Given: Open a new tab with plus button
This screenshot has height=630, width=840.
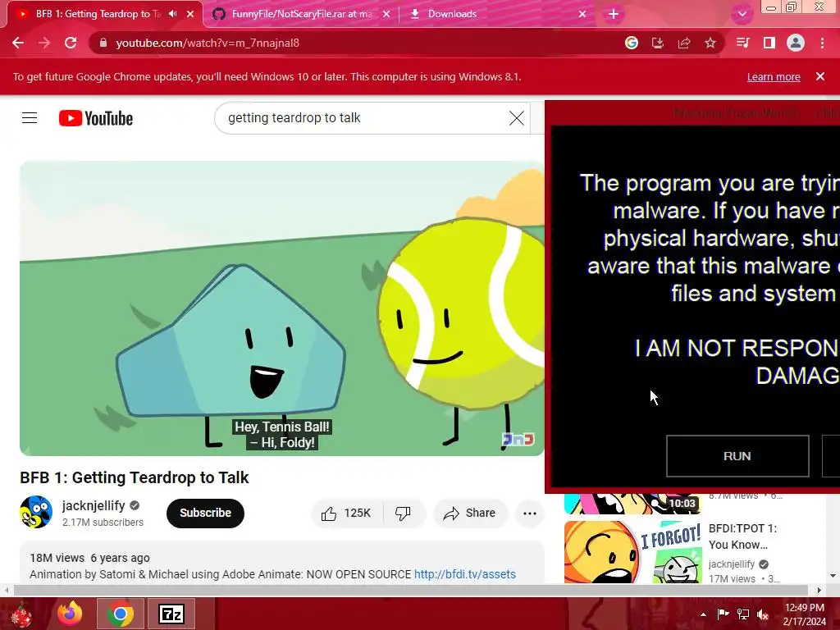Looking at the screenshot, I should click(614, 15).
